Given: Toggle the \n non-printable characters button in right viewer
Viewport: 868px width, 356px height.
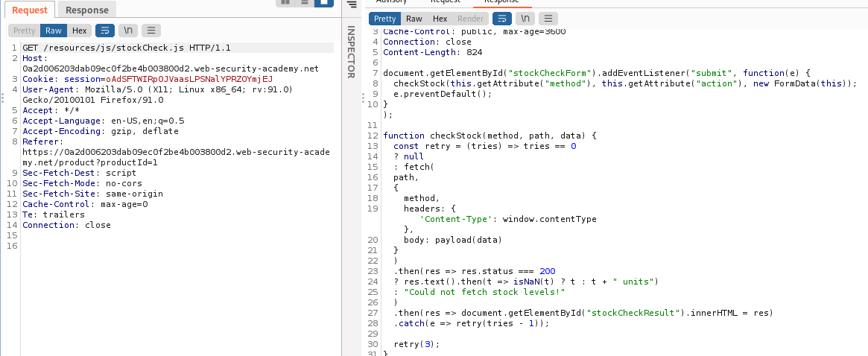Looking at the screenshot, I should 525,19.
